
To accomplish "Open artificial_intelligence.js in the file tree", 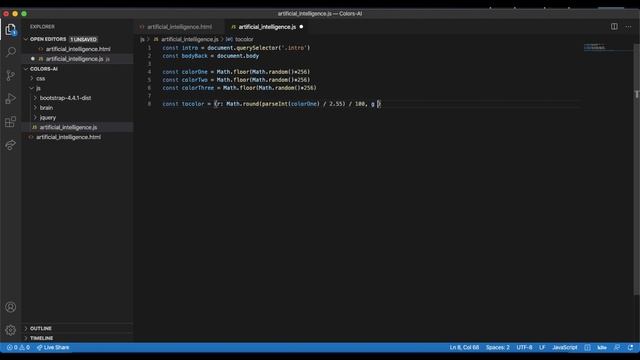I will point(68,127).
